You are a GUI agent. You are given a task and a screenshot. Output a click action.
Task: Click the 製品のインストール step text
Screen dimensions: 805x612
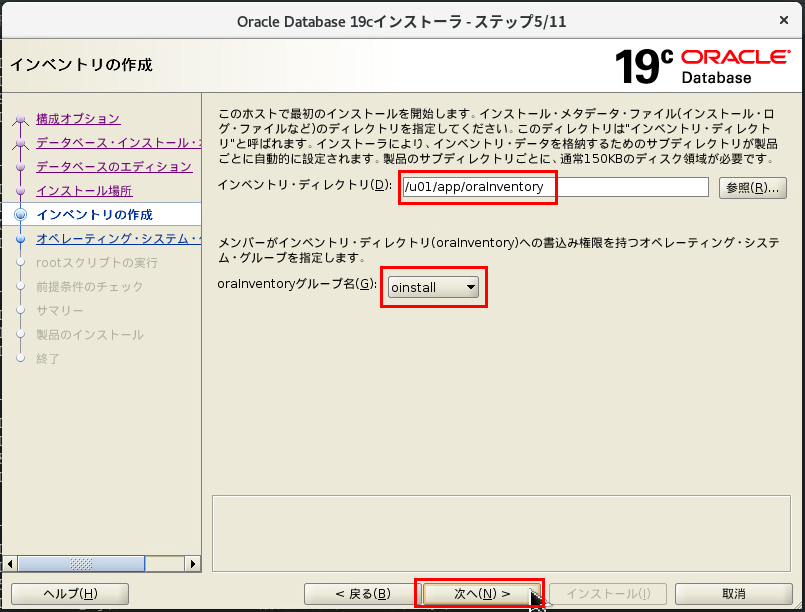[x=90, y=335]
